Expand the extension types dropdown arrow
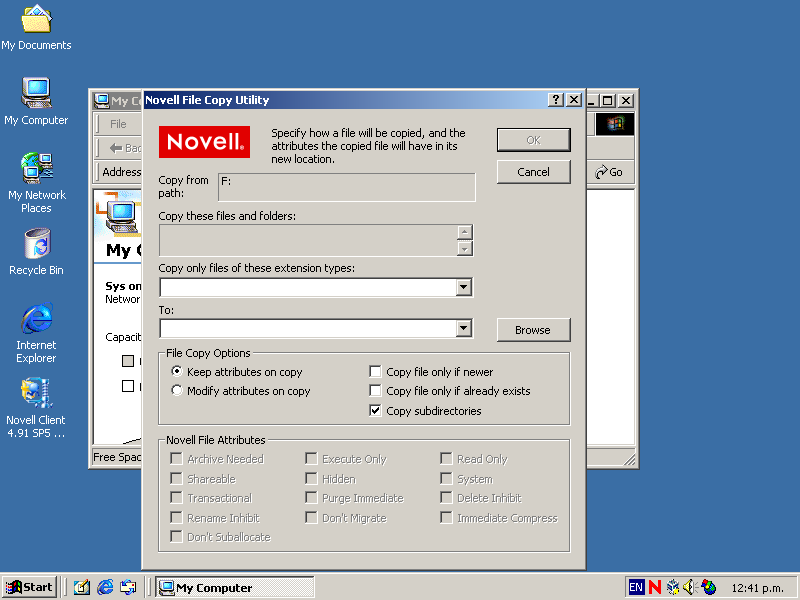 [463, 287]
